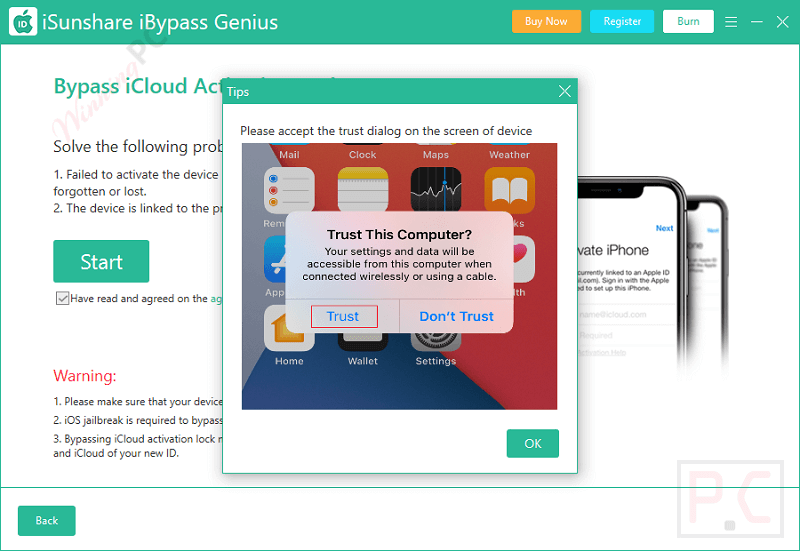The image size is (800, 551).
Task: Click the Back button
Action: pyautogui.click(x=46, y=520)
